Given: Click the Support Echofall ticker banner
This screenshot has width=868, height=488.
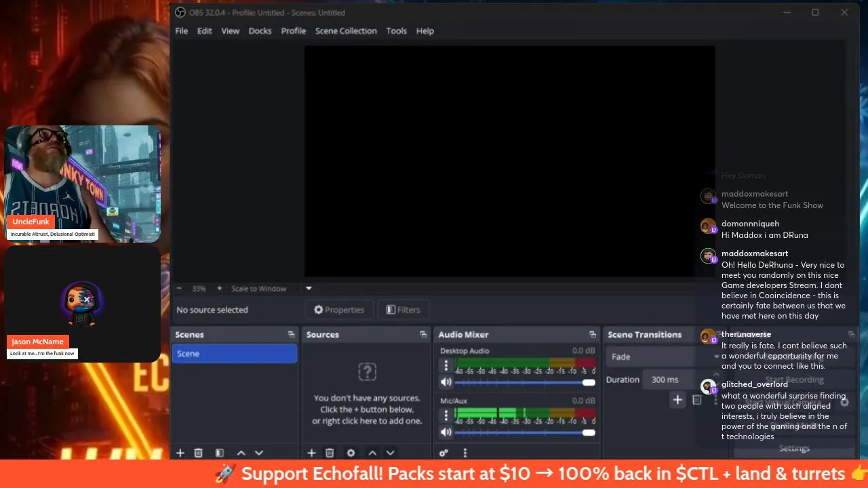Looking at the screenshot, I should point(434,474).
